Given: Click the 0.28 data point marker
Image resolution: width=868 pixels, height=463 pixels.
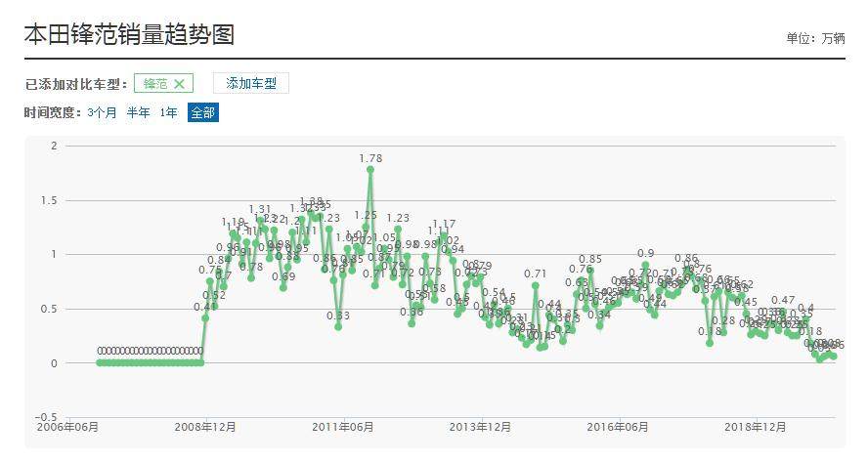Looking at the screenshot, I should coord(723,332).
